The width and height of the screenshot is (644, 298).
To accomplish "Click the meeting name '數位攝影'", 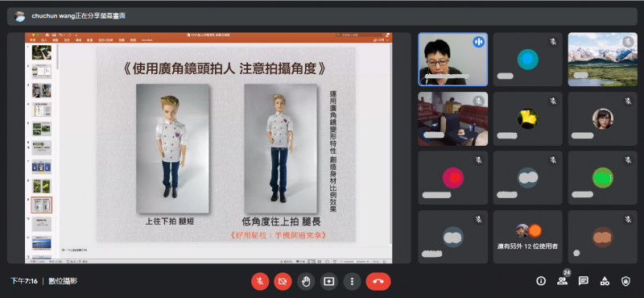I will pos(63,281).
